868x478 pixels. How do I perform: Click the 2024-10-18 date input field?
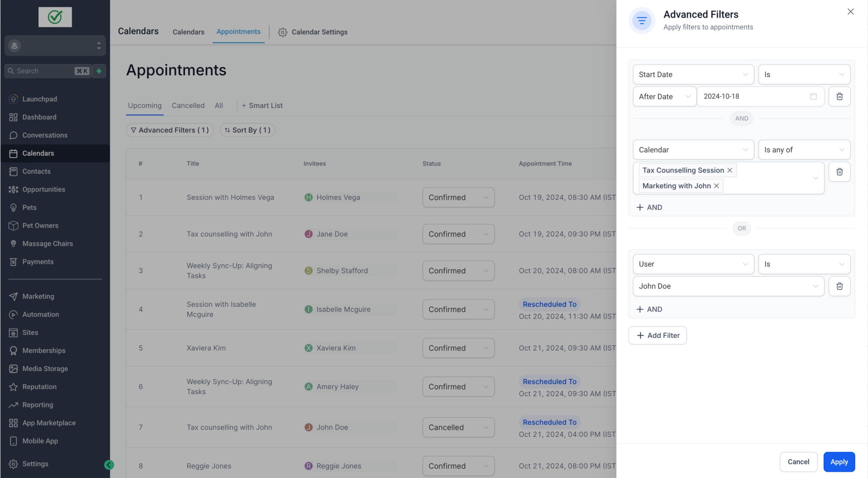pos(751,96)
